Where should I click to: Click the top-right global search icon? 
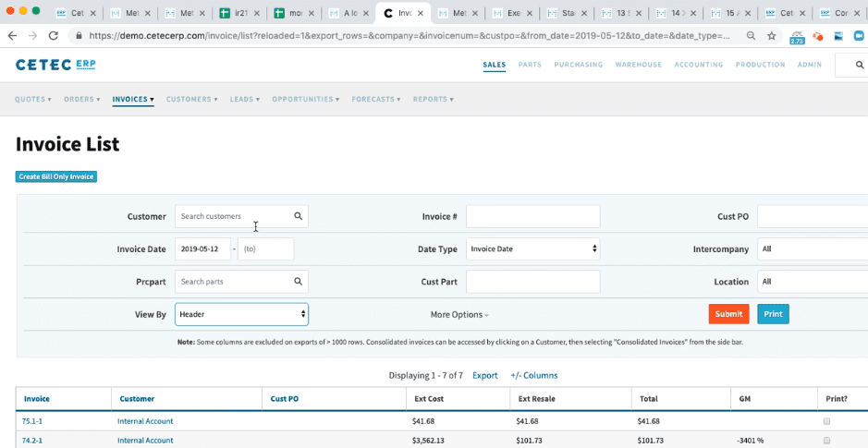pyautogui.click(x=860, y=65)
